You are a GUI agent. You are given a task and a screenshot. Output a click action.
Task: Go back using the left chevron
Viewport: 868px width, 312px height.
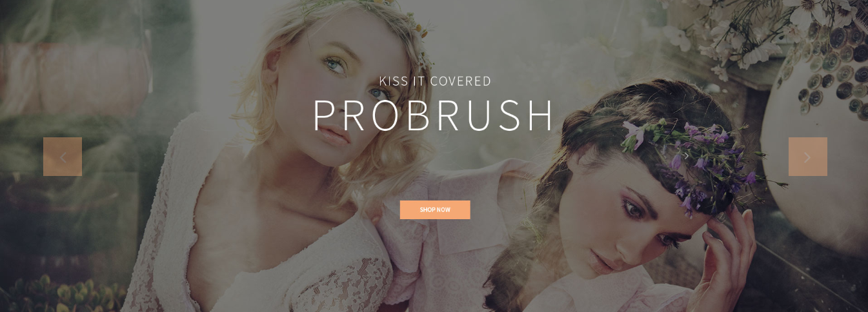point(63,157)
